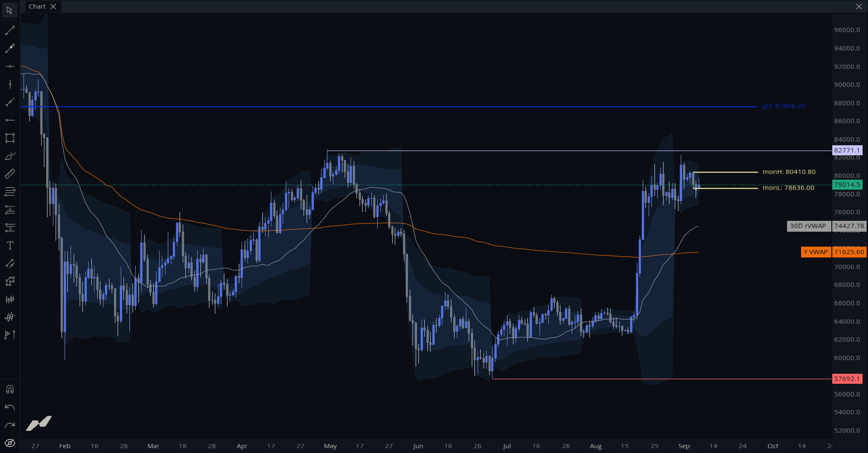This screenshot has height=453, width=868.
Task: Select the cursor pointer tool
Action: point(9,10)
